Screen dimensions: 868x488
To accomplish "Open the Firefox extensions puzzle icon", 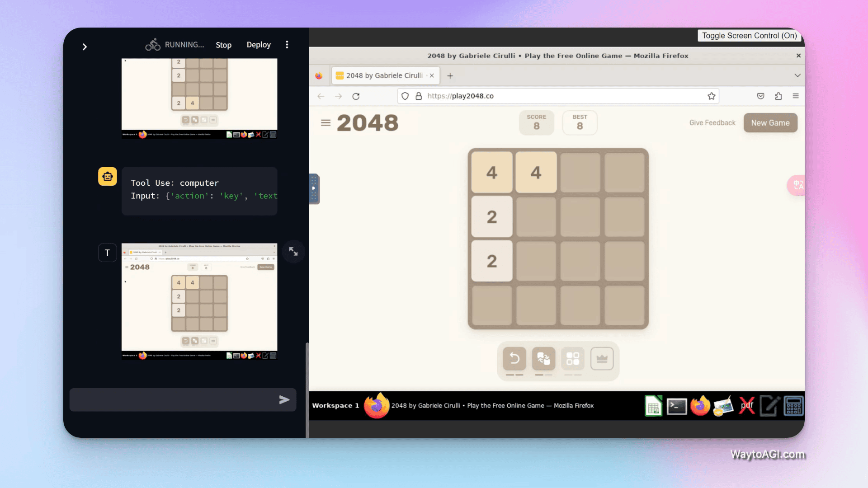I will [778, 96].
